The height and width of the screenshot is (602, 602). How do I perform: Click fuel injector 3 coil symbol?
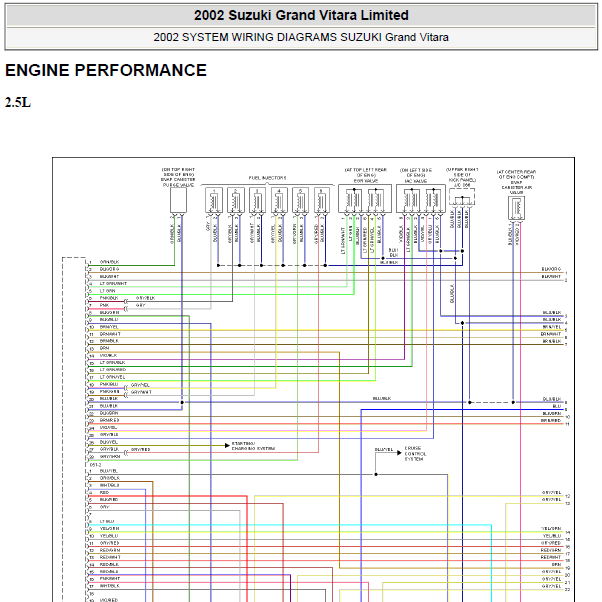click(x=257, y=200)
